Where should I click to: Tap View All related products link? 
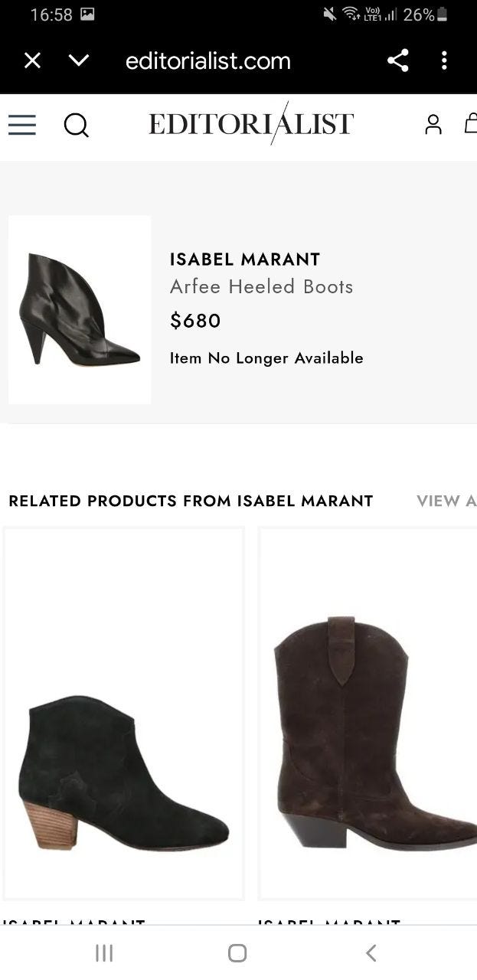[446, 501]
